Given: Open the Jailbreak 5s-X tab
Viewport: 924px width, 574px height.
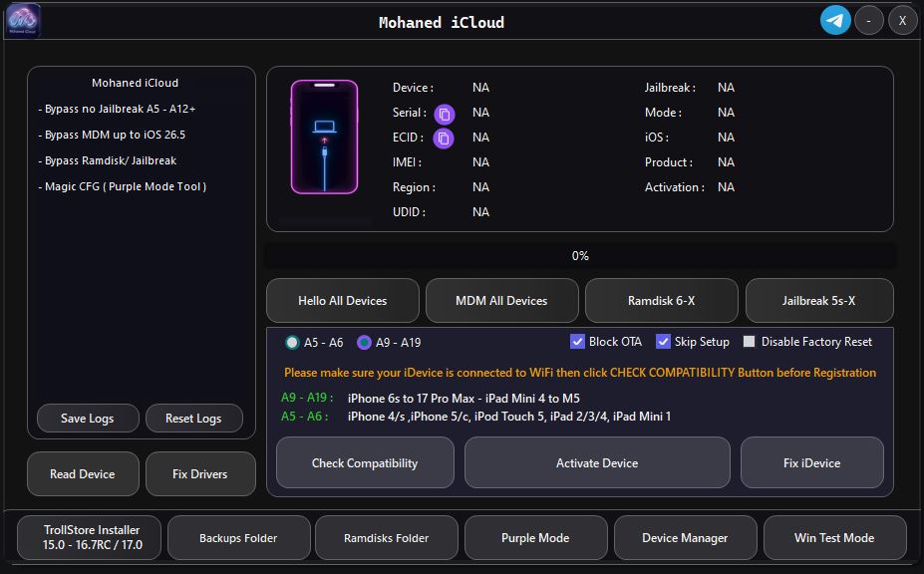Looking at the screenshot, I should pyautogui.click(x=819, y=301).
